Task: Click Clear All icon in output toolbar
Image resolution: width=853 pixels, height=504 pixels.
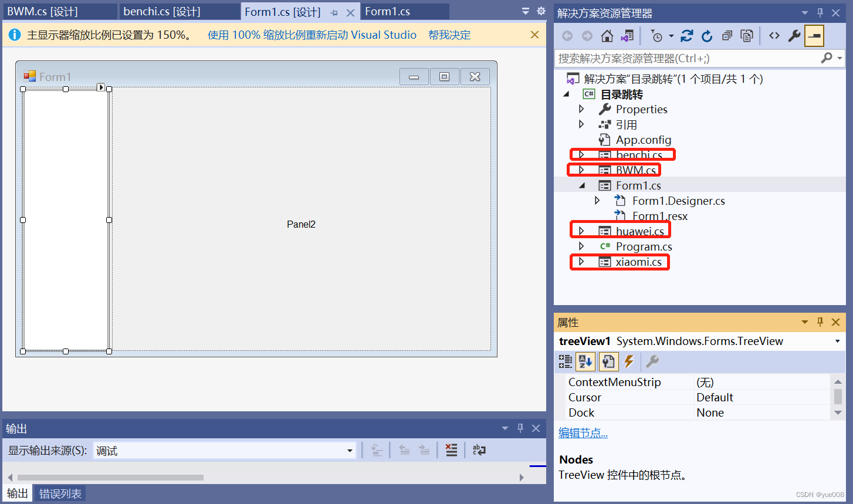Action: pyautogui.click(x=451, y=450)
